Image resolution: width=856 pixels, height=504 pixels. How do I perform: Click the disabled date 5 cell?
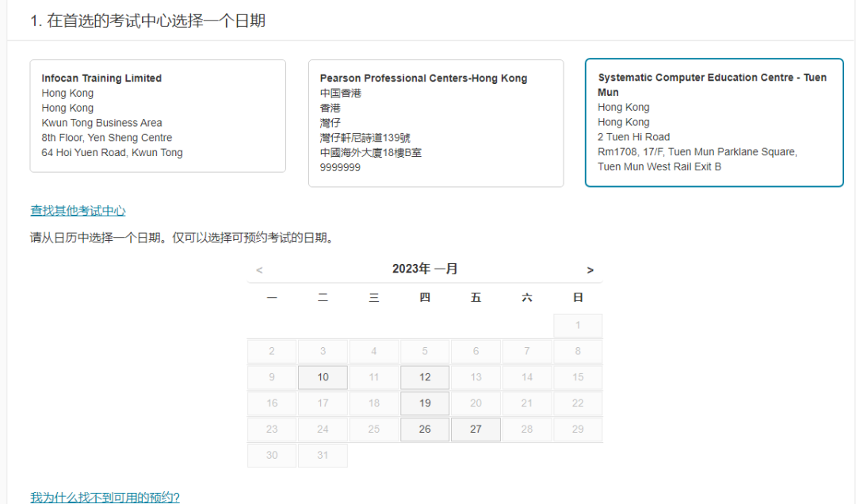tap(425, 351)
